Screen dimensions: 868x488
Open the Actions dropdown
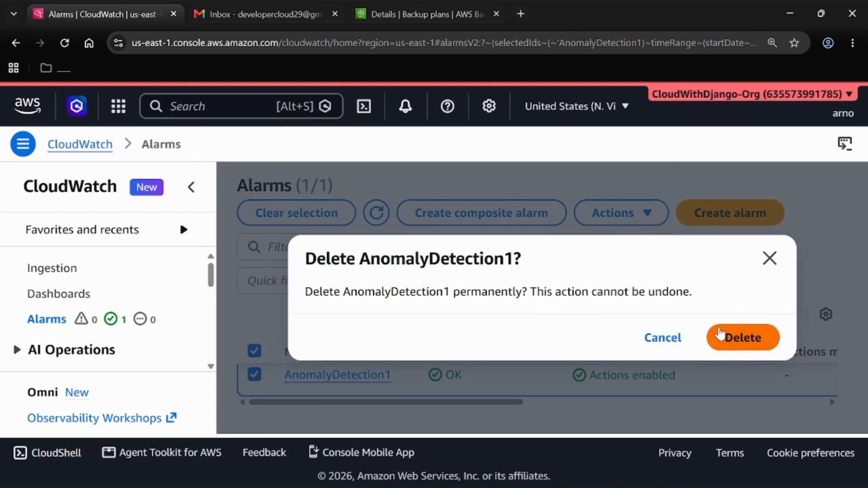621,213
